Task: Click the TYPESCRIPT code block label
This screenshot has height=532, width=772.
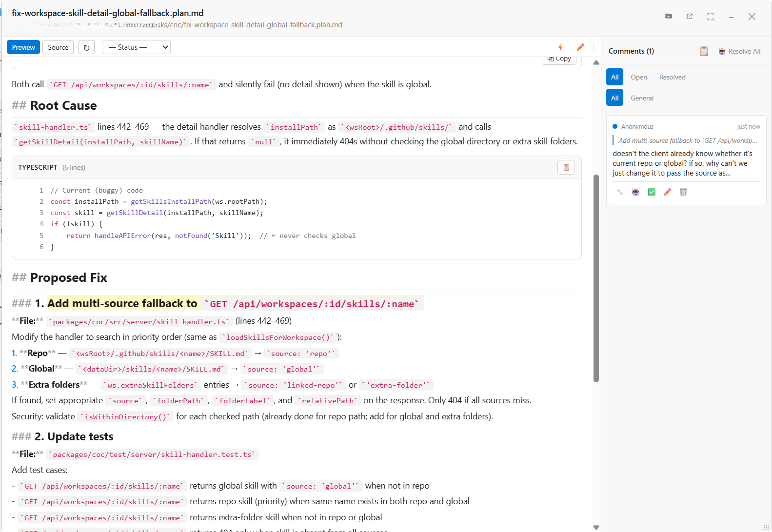Action: click(38, 167)
